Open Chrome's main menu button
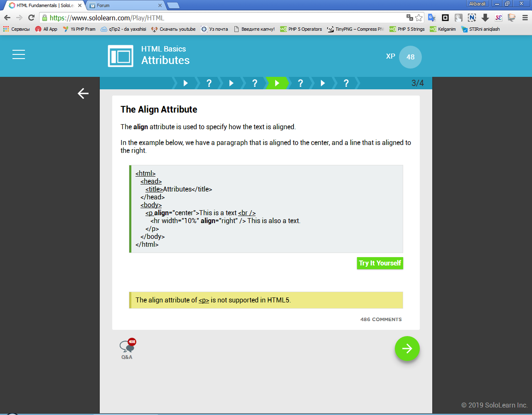This screenshot has width=532, height=415. click(525, 18)
